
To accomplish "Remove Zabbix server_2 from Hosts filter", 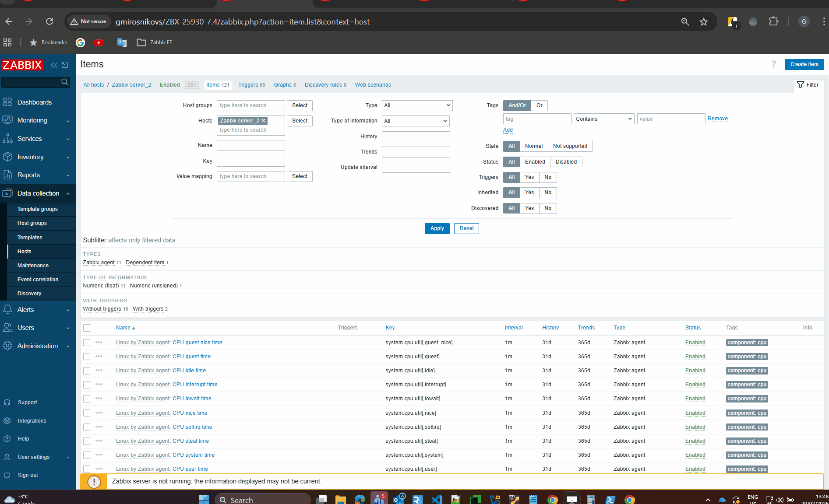I will 264,121.
